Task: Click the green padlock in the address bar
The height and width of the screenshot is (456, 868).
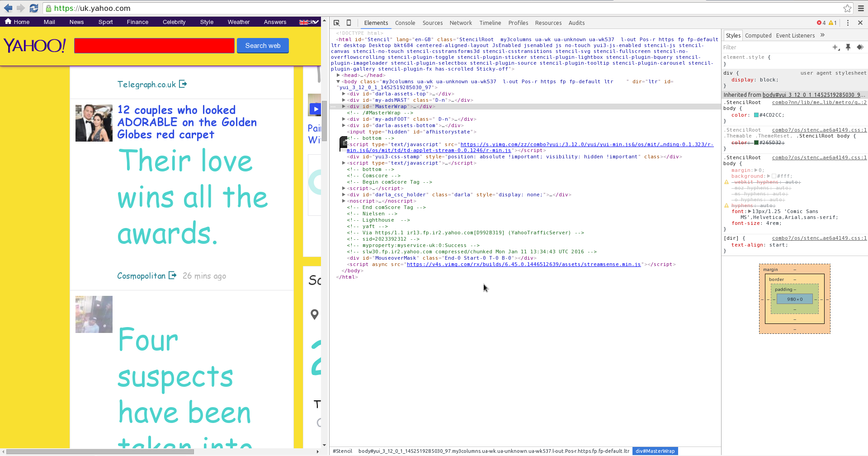Action: [x=49, y=8]
